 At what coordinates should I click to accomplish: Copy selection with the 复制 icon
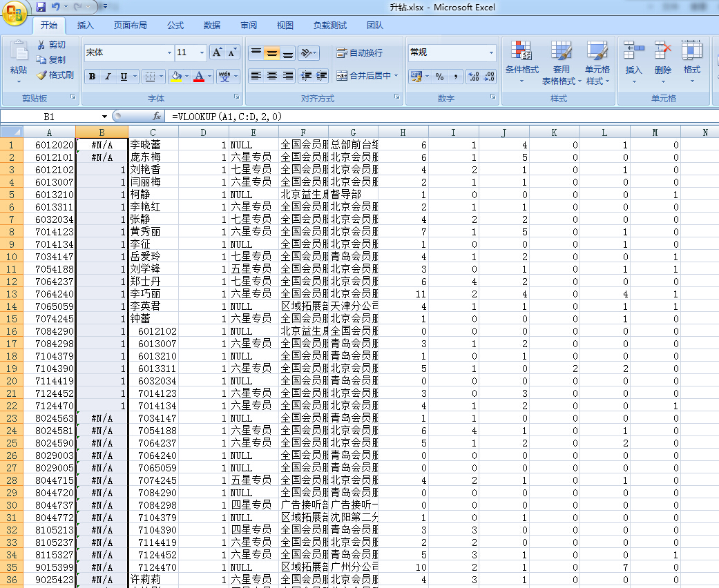pyautogui.click(x=41, y=59)
